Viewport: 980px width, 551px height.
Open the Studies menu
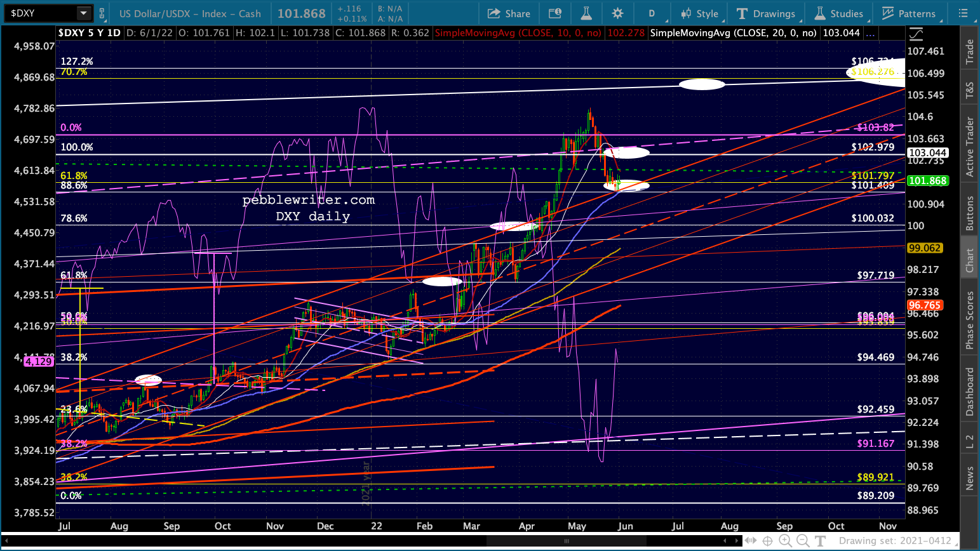point(839,13)
